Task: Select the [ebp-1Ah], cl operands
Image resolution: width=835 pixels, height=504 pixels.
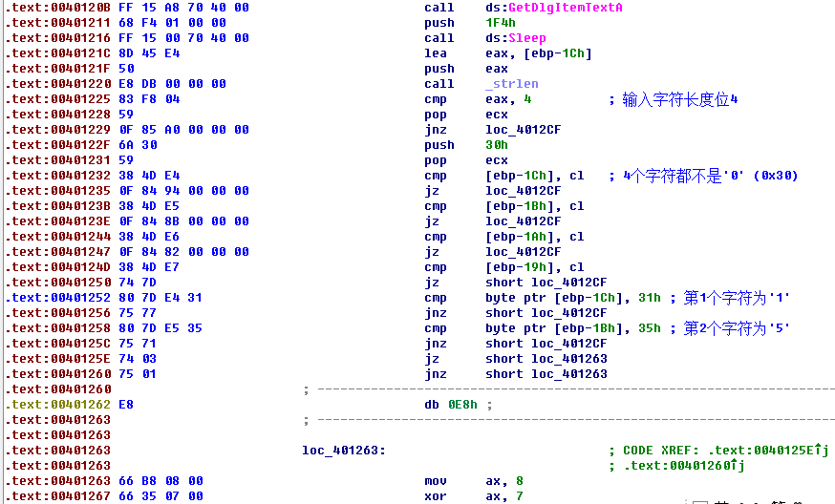Action: pyautogui.click(x=535, y=237)
